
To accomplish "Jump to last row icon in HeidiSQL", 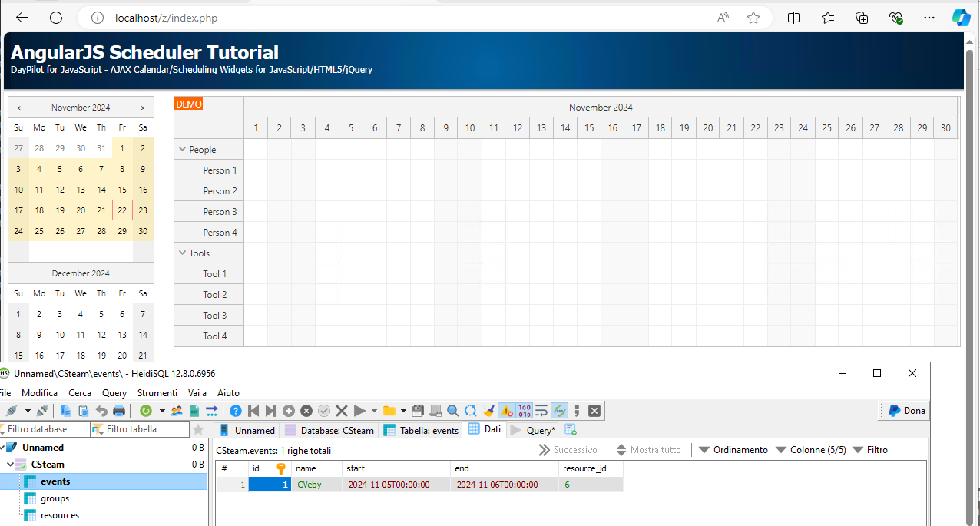I will (x=271, y=411).
